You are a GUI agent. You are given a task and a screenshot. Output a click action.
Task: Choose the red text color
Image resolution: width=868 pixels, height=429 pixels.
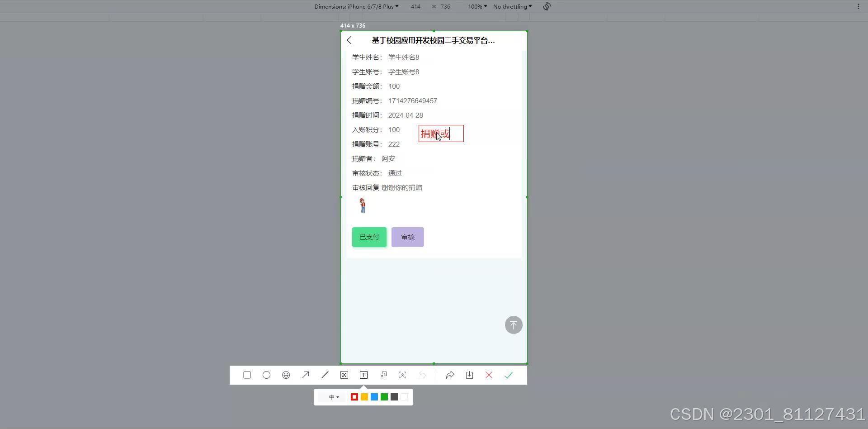[x=354, y=397]
